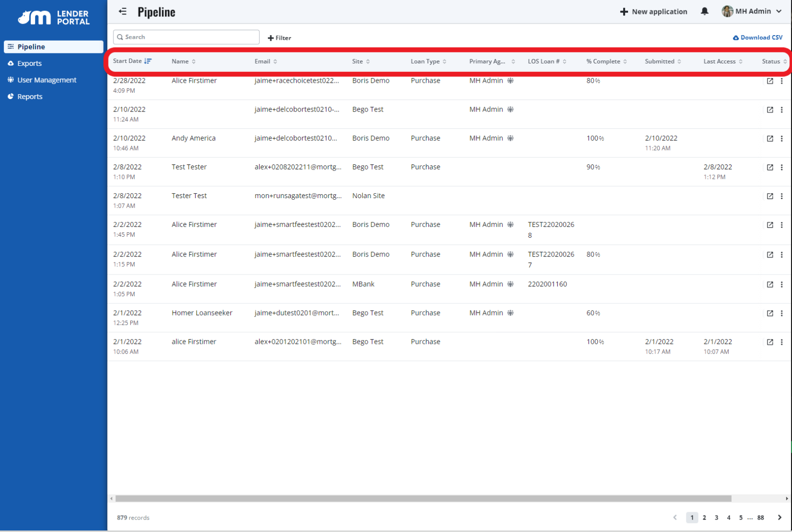Open kebab menu for 2/2/2022 1:15 PM row
792x532 pixels.
[x=782, y=254]
